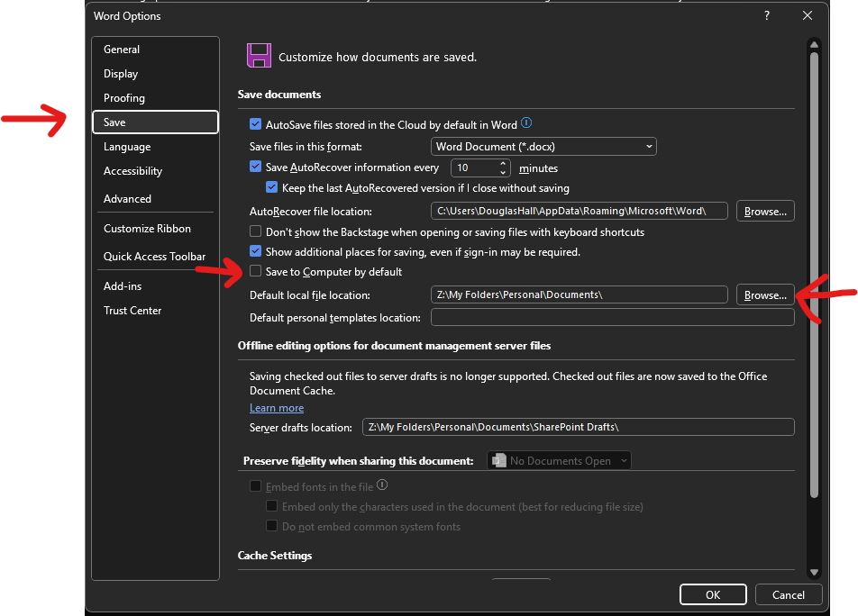The image size is (858, 616).
Task: Decrease AutoRecover minutes with down arrow
Action: (x=503, y=172)
